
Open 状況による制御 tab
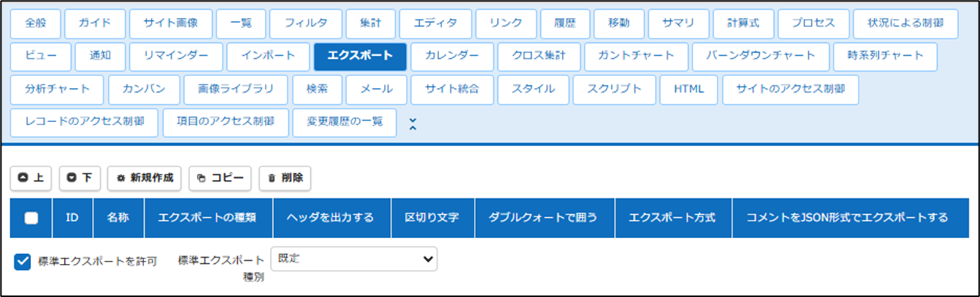click(906, 23)
